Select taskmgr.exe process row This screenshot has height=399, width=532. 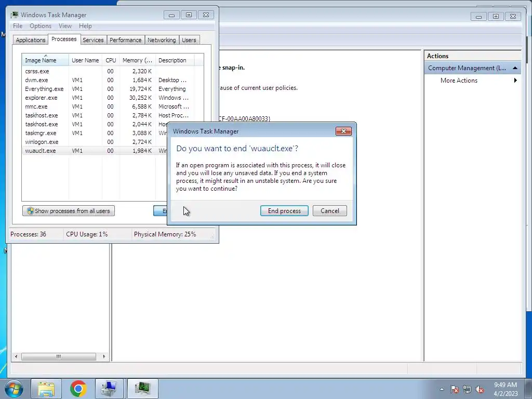[95, 133]
